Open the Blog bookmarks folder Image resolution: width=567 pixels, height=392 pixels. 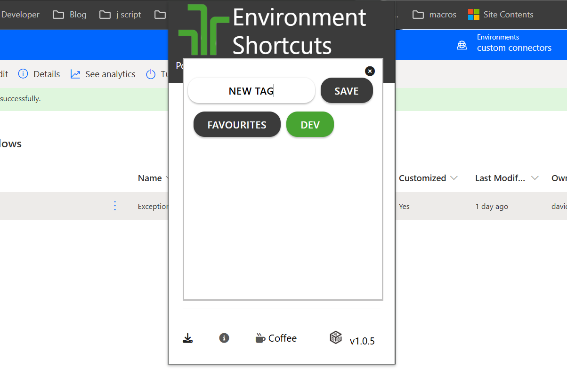70,15
